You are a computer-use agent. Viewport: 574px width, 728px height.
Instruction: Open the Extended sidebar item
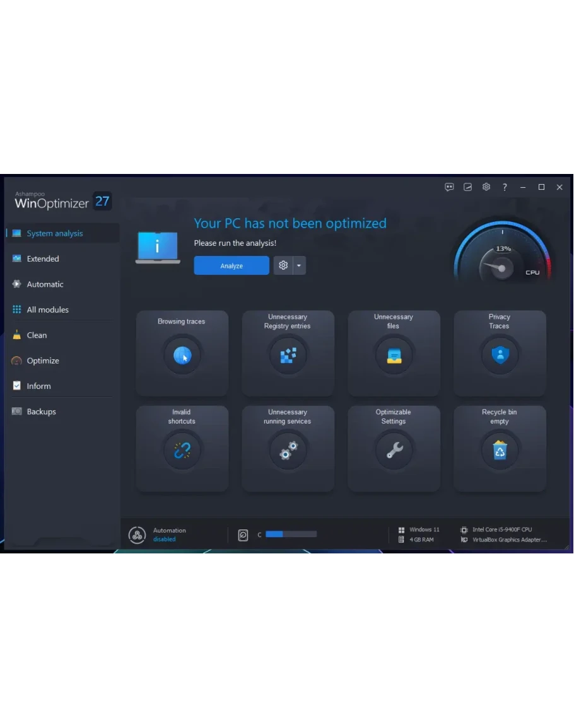(42, 259)
